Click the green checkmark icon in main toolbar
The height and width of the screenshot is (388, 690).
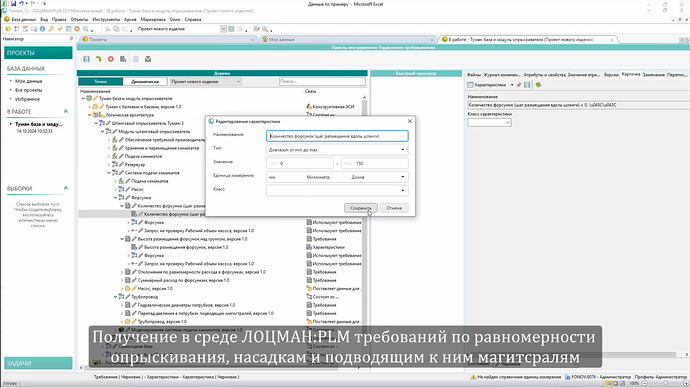pos(60,29)
